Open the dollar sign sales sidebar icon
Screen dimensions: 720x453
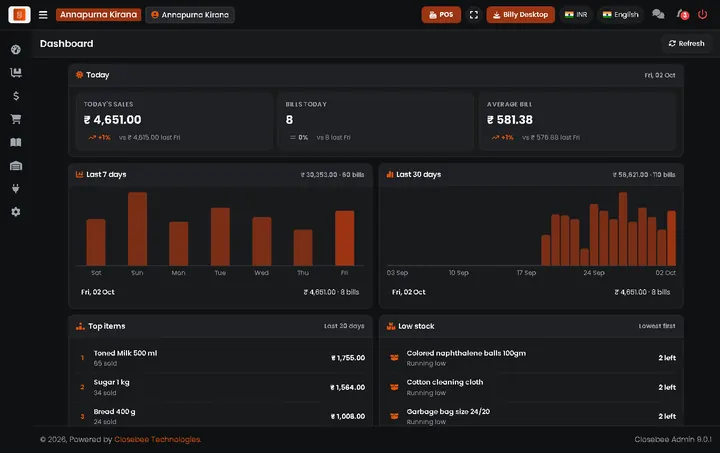click(16, 96)
